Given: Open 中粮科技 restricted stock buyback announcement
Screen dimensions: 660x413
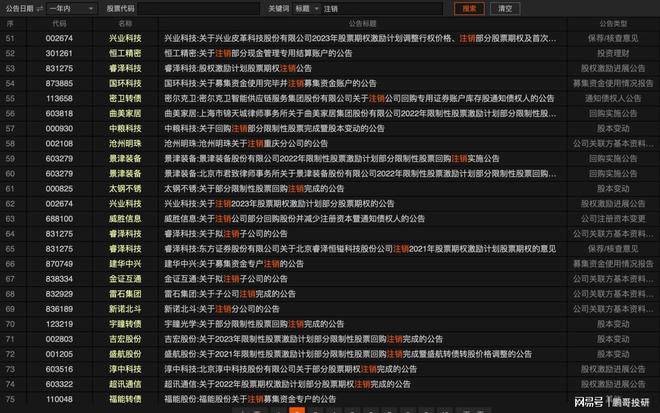Looking at the screenshot, I should pos(274,128).
